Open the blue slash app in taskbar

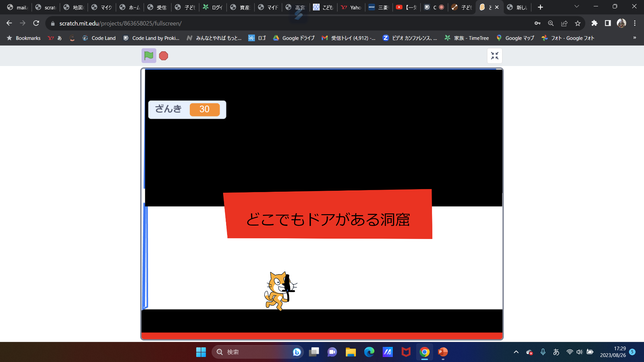pyautogui.click(x=387, y=352)
